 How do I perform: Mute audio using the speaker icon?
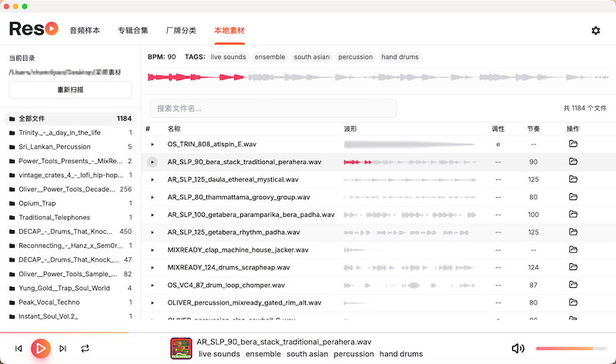[x=517, y=349]
